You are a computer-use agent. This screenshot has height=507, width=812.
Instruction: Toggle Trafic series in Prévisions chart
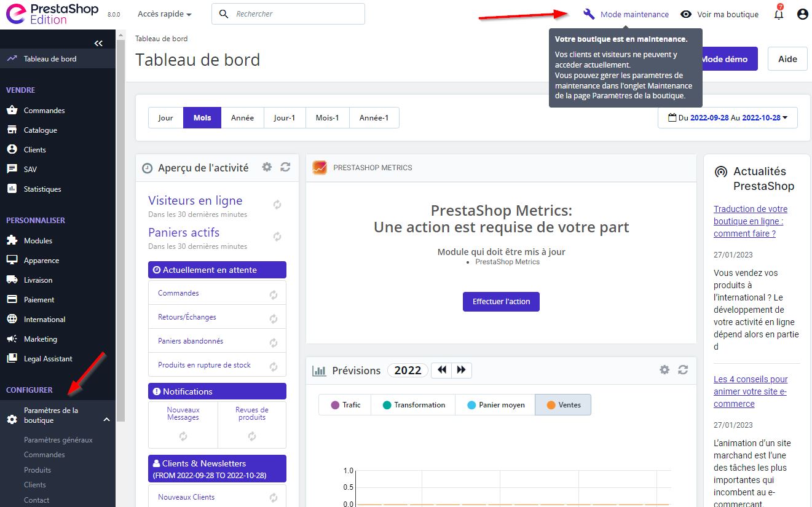tap(345, 405)
